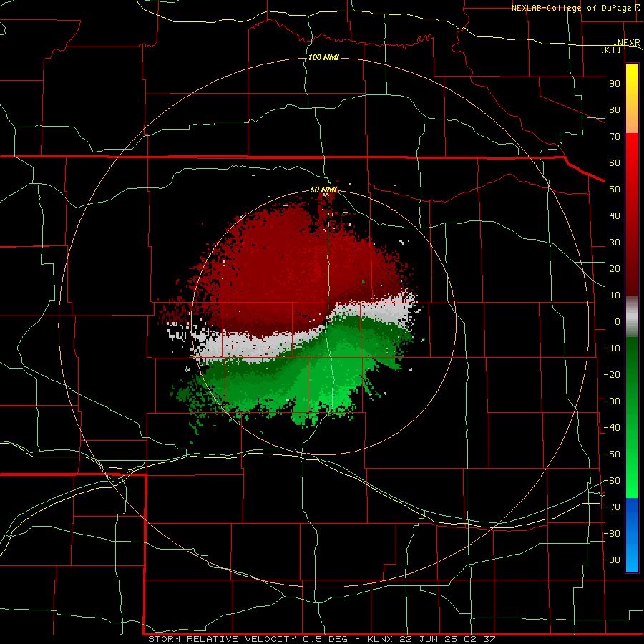
Task: Select the positive 20 velocity scale label
Action: (x=615, y=269)
